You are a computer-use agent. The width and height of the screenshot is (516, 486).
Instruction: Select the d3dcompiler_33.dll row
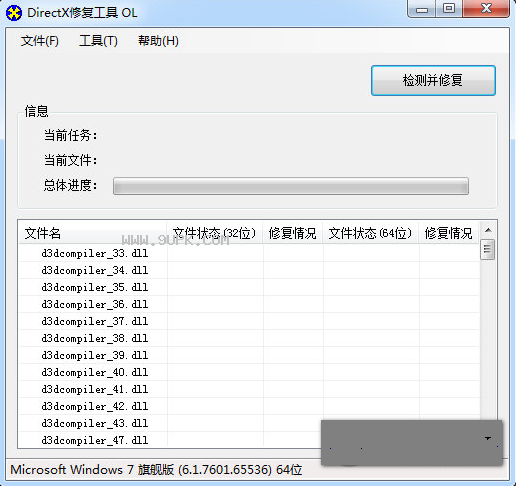pyautogui.click(x=249, y=253)
